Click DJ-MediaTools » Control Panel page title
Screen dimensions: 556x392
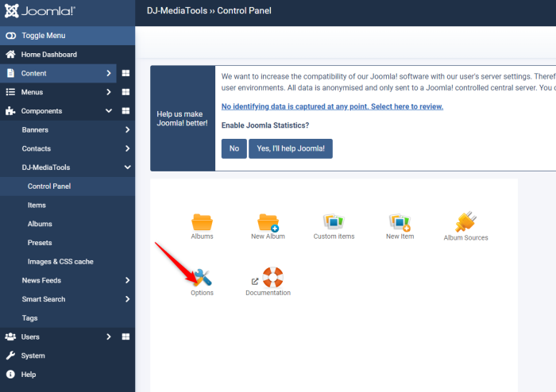click(x=209, y=10)
